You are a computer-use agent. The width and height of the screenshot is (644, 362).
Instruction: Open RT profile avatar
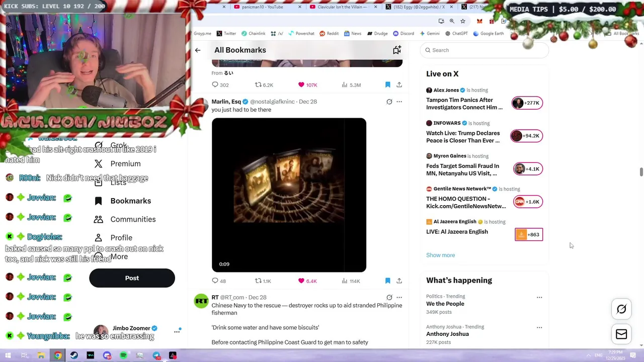click(201, 301)
